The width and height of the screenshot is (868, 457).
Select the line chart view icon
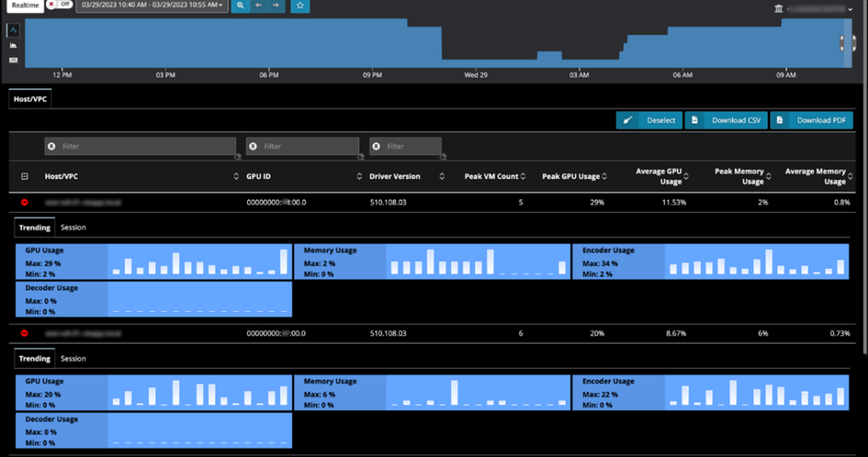(13, 30)
